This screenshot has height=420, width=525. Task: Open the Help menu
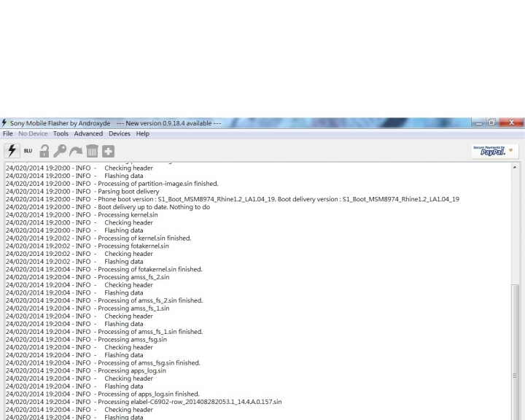(143, 133)
